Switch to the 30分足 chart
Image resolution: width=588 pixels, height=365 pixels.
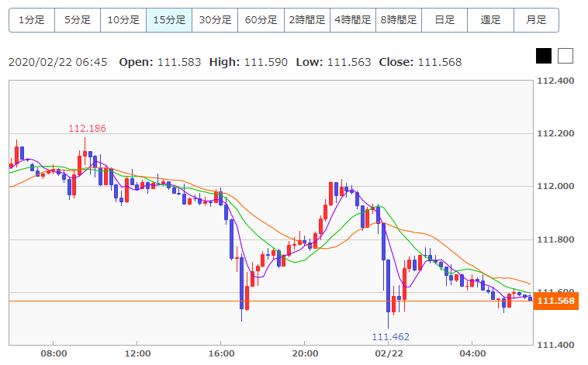[x=215, y=20]
